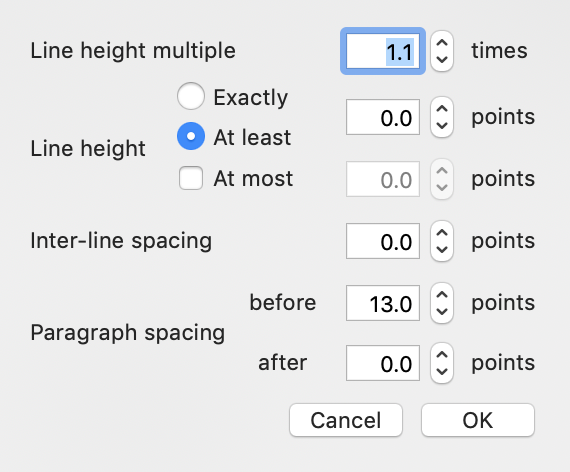The height and width of the screenshot is (472, 570).
Task: Increase inter-line spacing using up arrow
Action: 442,232
